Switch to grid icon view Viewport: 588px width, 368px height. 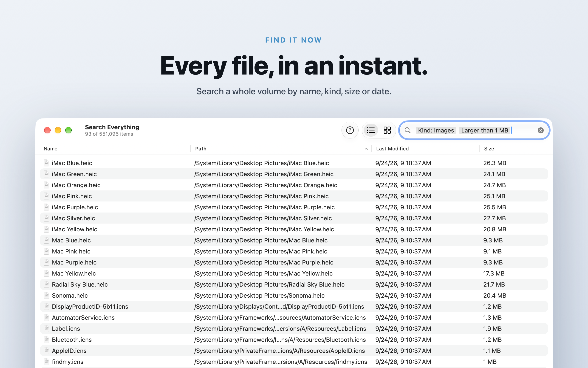click(x=387, y=130)
